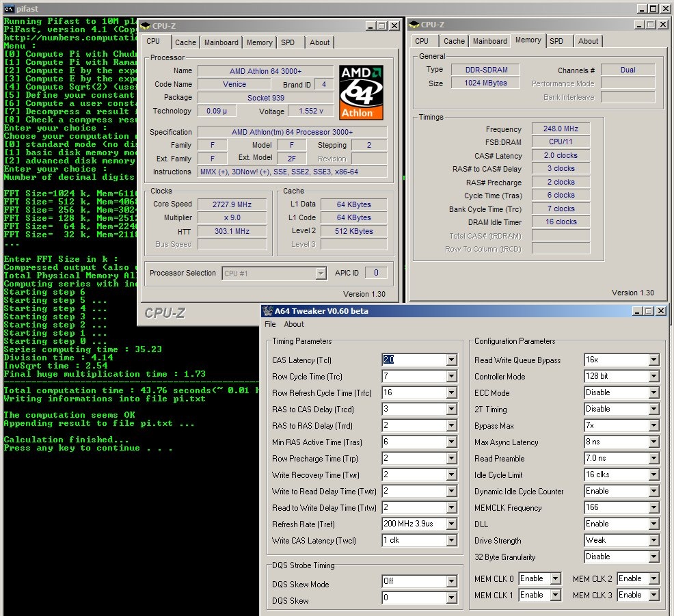Open the SPD tab in the Timings CPU-Z window
Screen dimensions: 674x616
[556, 41]
